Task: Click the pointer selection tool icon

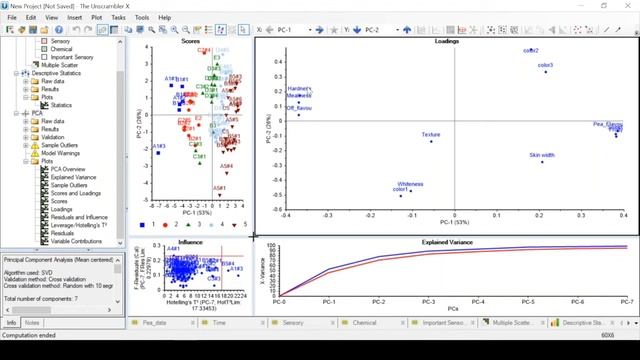Action: [244, 30]
